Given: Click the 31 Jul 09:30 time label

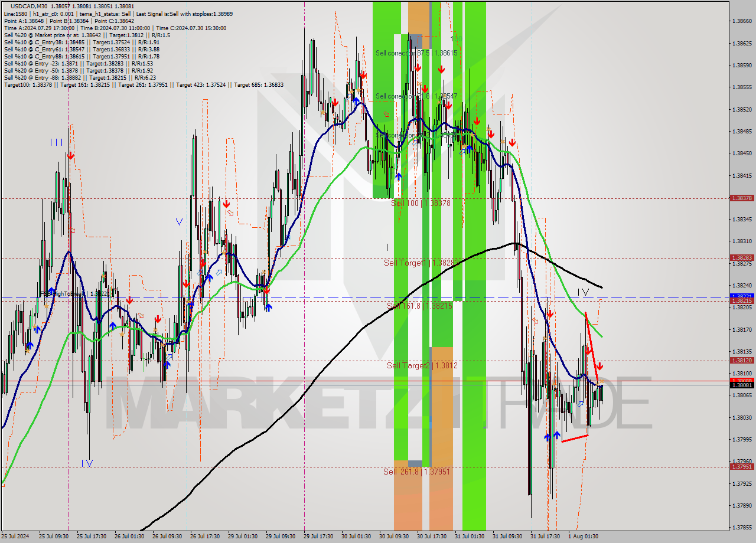Looking at the screenshot, I should 507,537.
